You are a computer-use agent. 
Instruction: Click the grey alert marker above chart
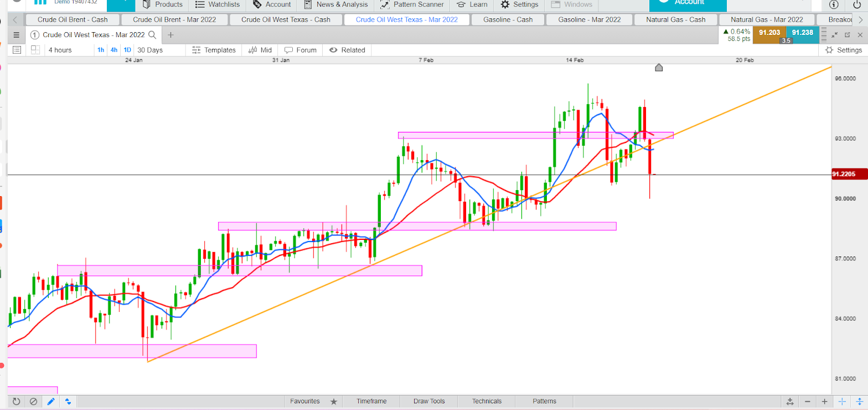(x=659, y=68)
